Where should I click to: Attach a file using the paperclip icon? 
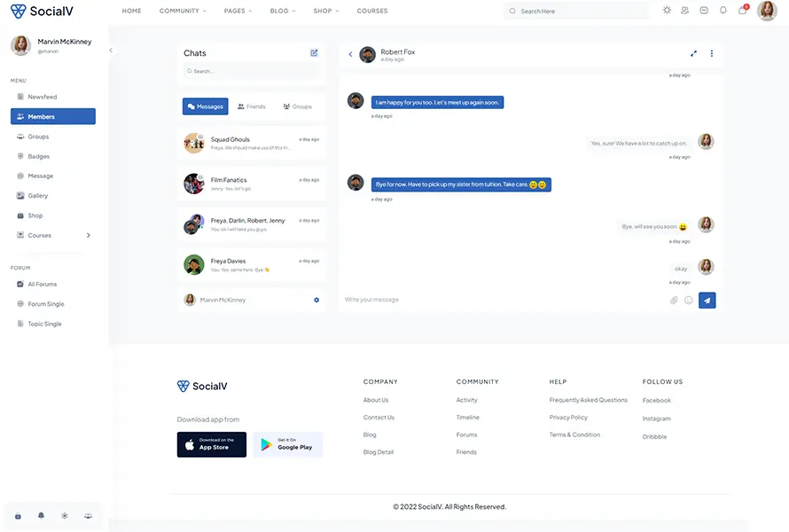(674, 301)
